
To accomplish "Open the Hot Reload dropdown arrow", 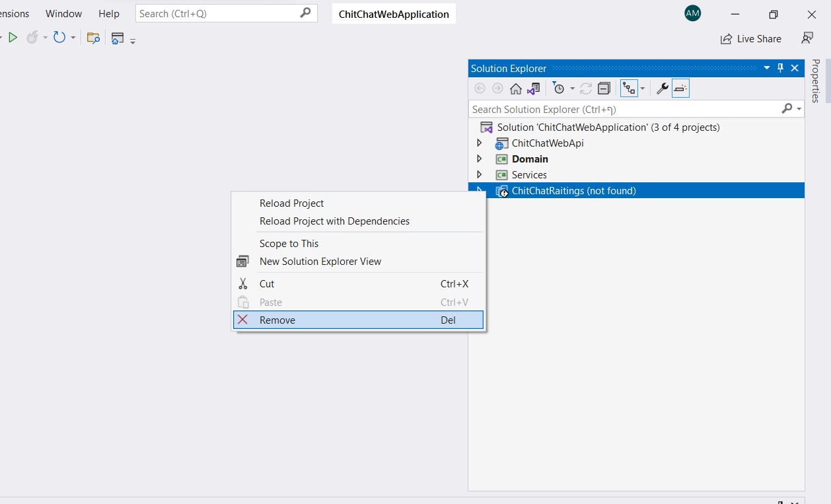I will [x=46, y=38].
